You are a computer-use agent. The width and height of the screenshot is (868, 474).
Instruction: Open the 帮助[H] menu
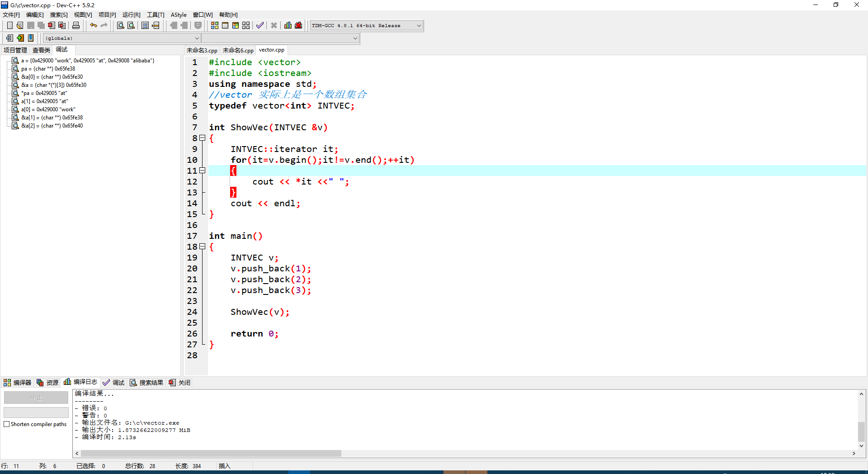(x=228, y=15)
